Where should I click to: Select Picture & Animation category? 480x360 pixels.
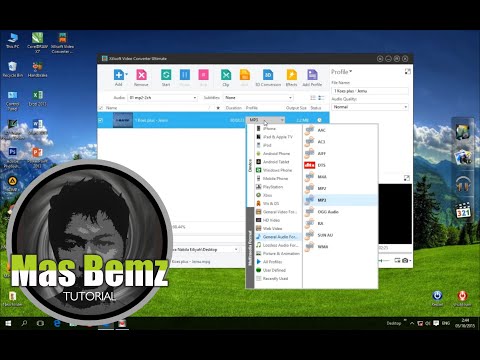coord(278,253)
